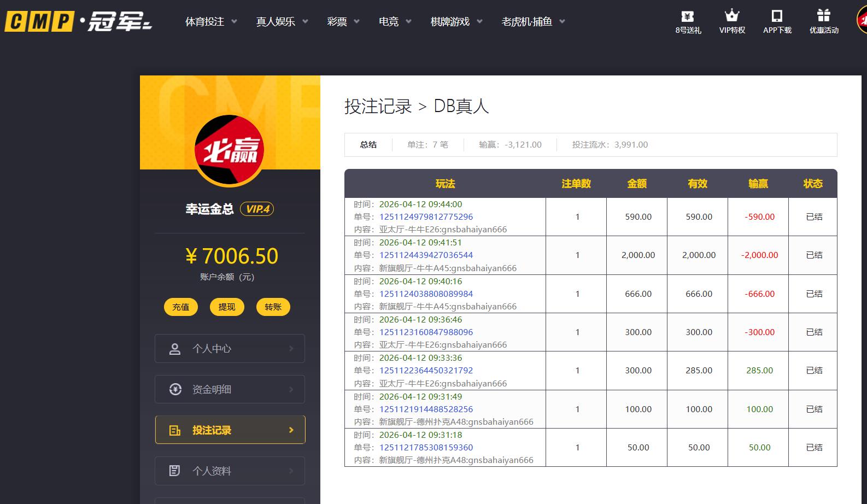Expand the 体育投注 dropdown menu

pos(211,22)
